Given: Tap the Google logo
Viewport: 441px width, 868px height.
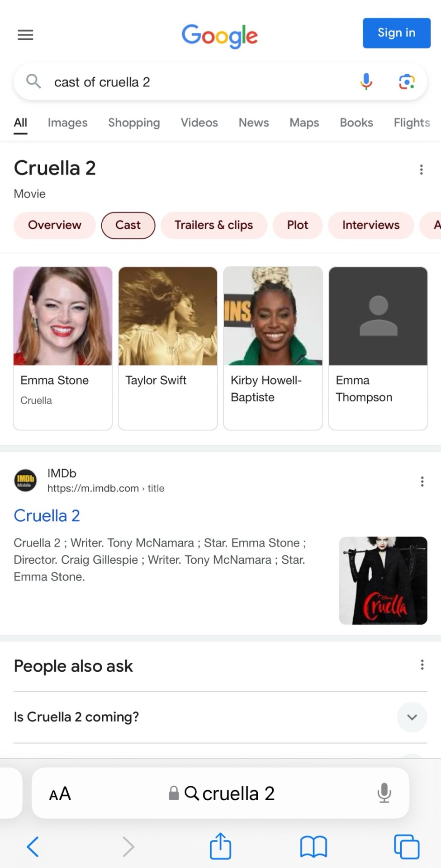Looking at the screenshot, I should 220,36.
